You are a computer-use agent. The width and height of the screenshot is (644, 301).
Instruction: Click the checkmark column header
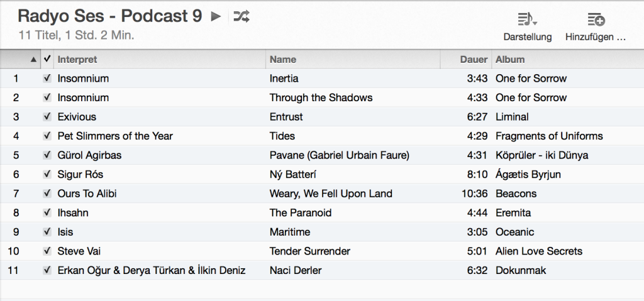[47, 59]
